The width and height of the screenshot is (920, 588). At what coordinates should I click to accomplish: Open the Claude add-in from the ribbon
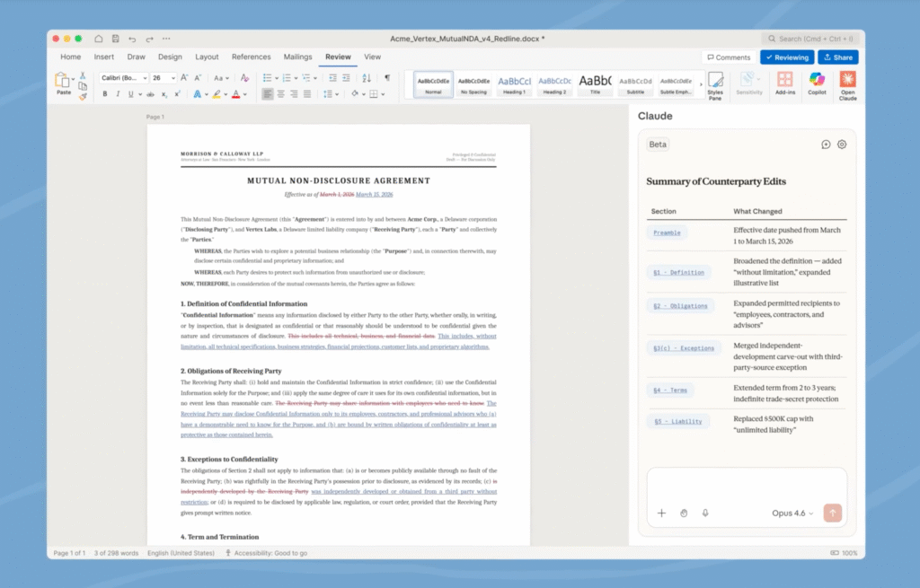(x=847, y=83)
